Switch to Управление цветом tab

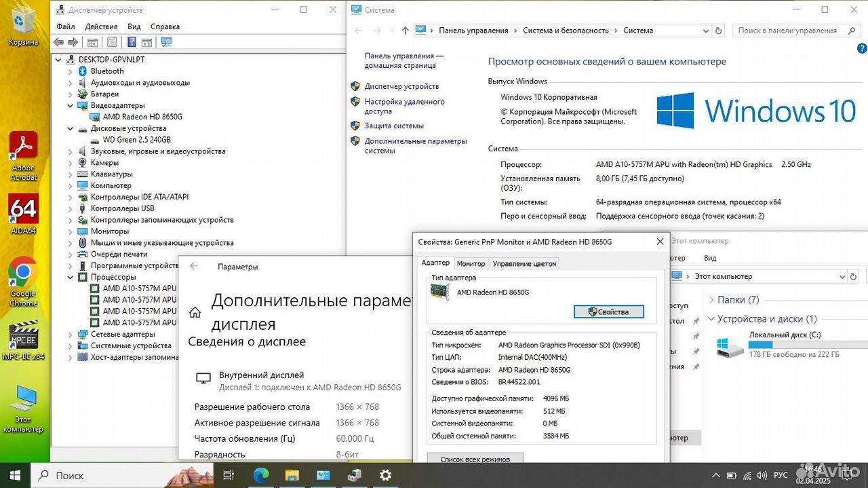point(524,263)
